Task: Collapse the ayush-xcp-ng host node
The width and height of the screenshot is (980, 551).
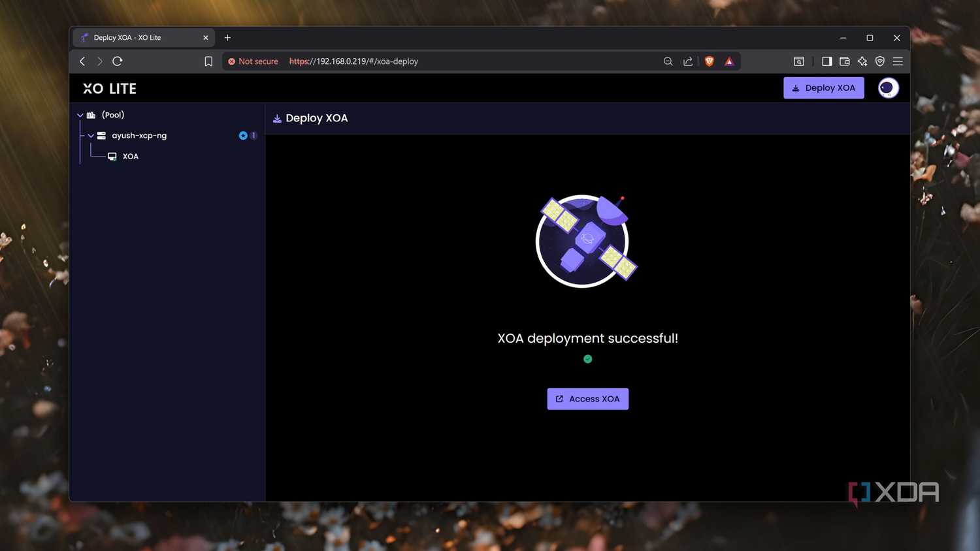Action: click(x=91, y=136)
